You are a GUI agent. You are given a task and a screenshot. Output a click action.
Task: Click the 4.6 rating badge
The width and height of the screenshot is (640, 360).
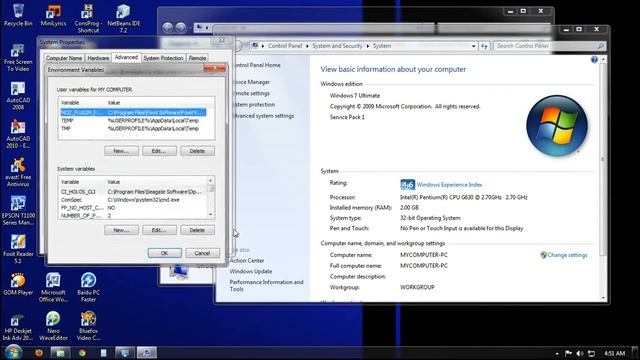tap(407, 185)
